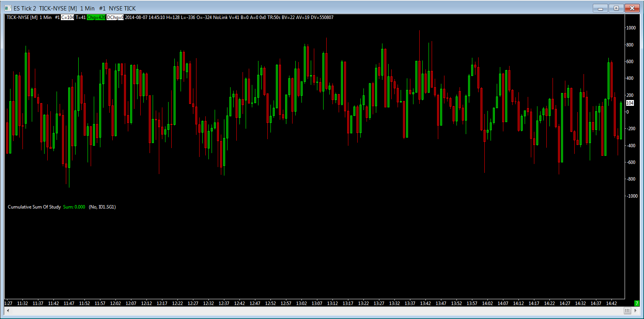The height and width of the screenshot is (319, 644).
Task: Click the green 7 indicator box
Action: [x=637, y=303]
